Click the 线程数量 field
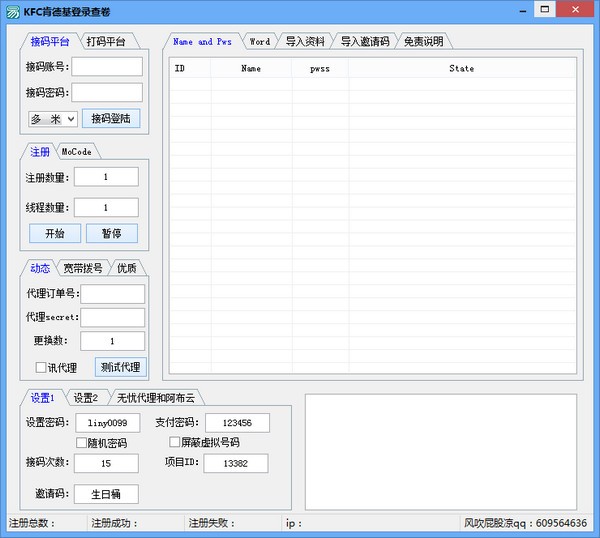The width and height of the screenshot is (600, 538). 106,207
